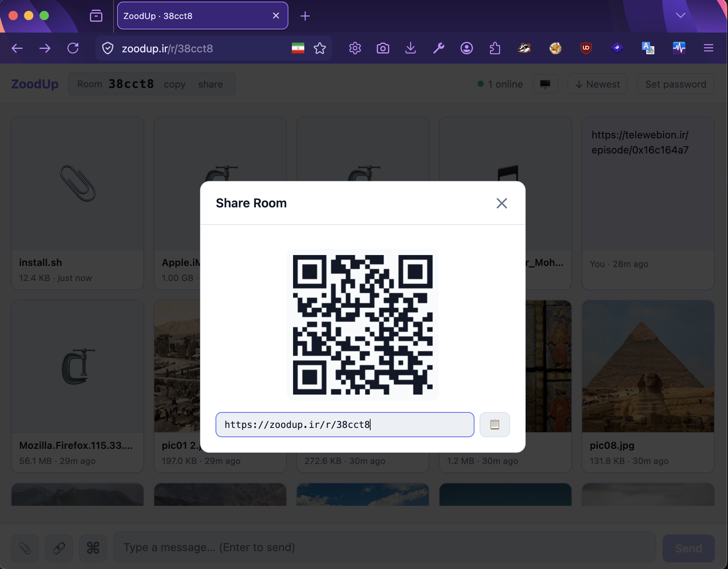Close the Share Room dialog
Image resolution: width=728 pixels, height=569 pixels.
pyautogui.click(x=502, y=203)
